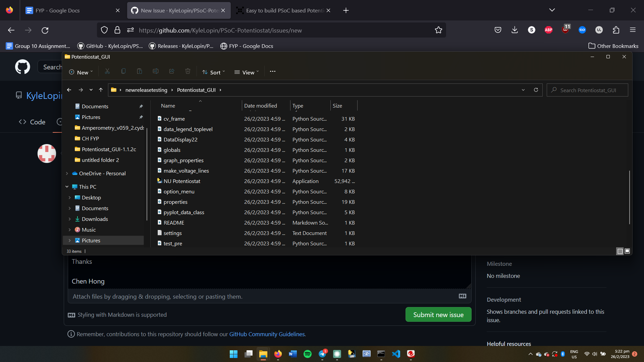Click the file list vertical scrollbar
The height and width of the screenshot is (362, 644).
[x=629, y=198]
